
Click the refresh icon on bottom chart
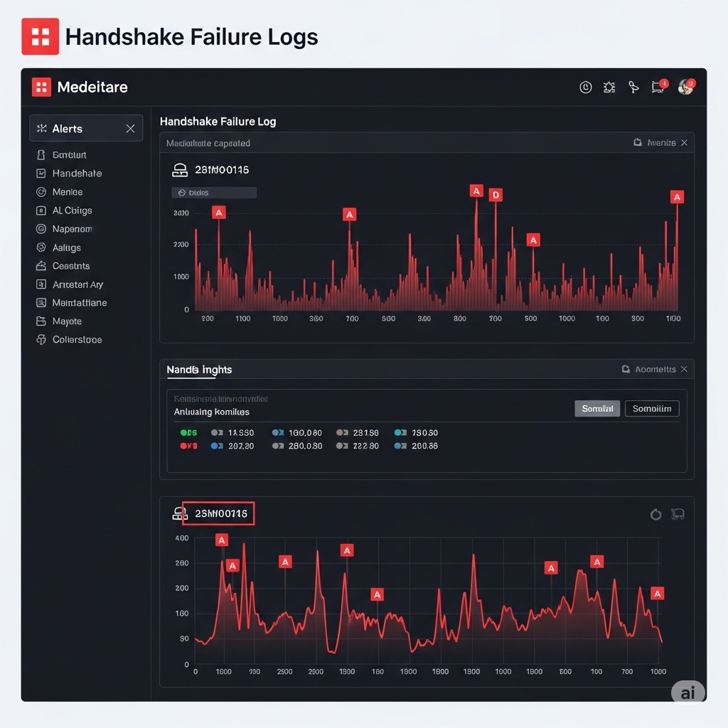pyautogui.click(x=655, y=514)
